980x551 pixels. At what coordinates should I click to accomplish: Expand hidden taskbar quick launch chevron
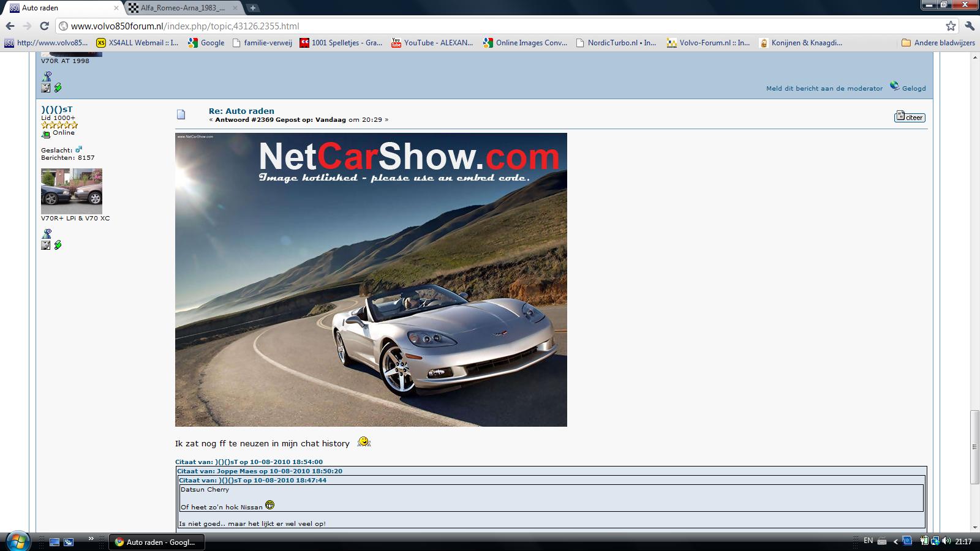91,539
